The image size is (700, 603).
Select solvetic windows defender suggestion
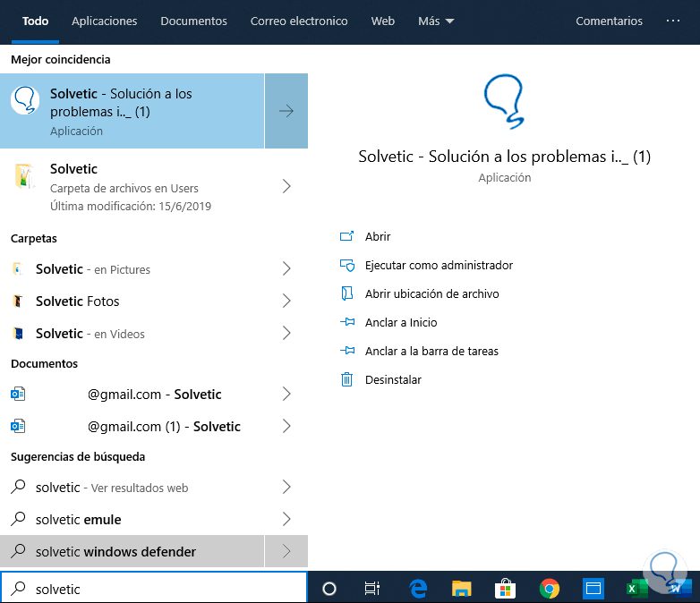[x=132, y=551]
